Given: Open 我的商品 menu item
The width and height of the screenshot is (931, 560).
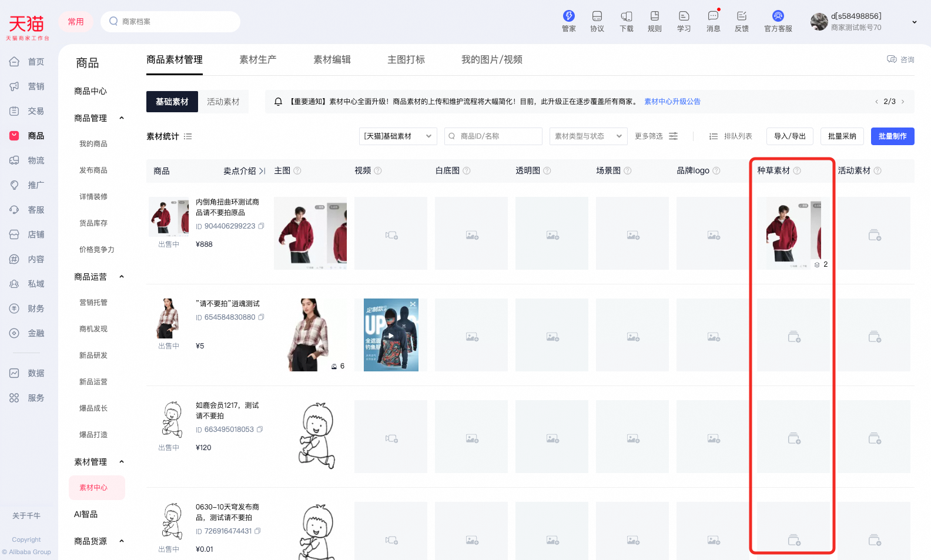Looking at the screenshot, I should pyautogui.click(x=93, y=144).
